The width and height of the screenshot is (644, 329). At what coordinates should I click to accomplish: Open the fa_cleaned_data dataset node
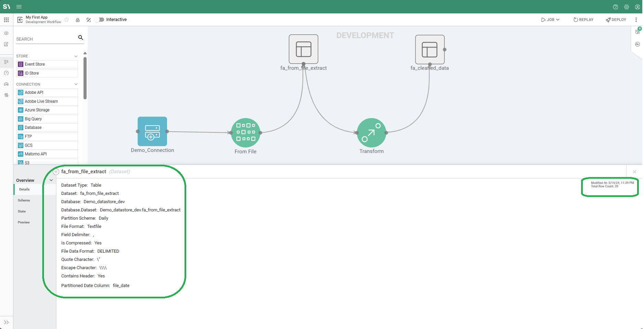pos(430,50)
